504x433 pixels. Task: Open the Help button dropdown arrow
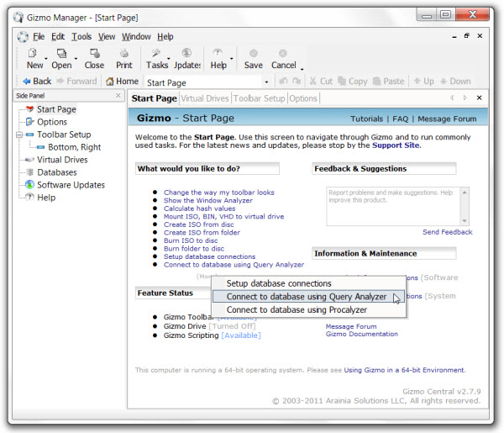click(232, 59)
